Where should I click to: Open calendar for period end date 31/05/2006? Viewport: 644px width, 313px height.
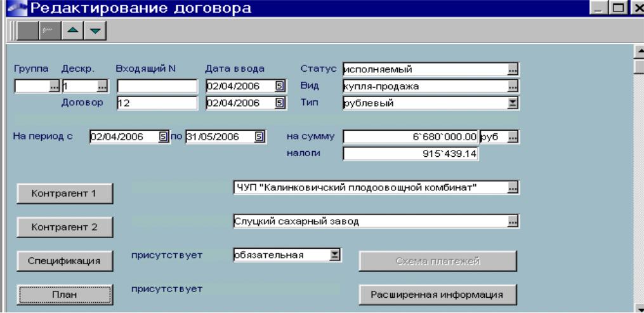pyautogui.click(x=259, y=137)
